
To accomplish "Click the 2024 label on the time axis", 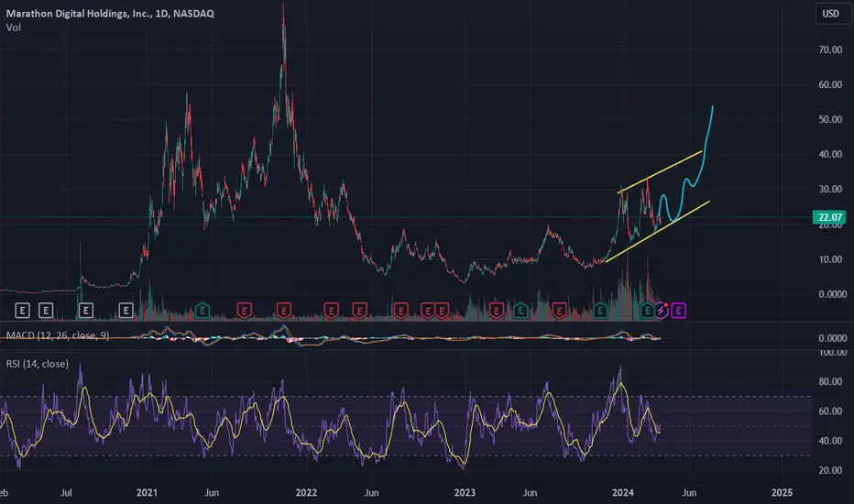I will point(622,493).
